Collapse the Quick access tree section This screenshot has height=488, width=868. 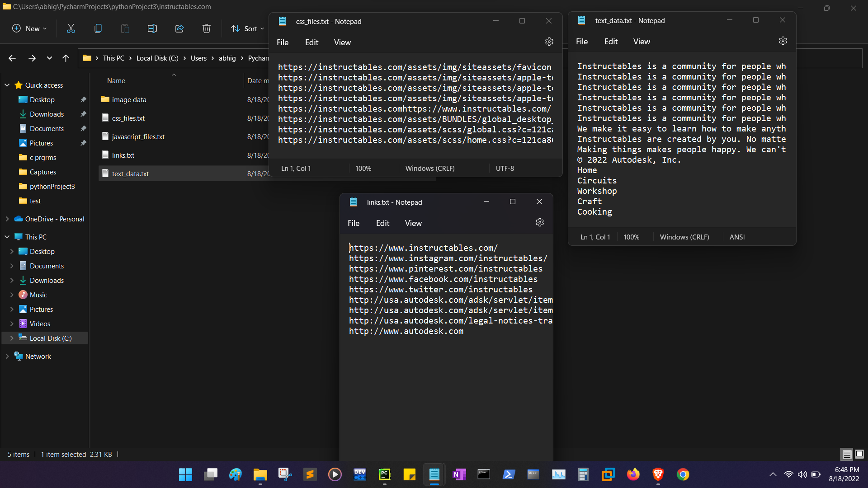7,85
